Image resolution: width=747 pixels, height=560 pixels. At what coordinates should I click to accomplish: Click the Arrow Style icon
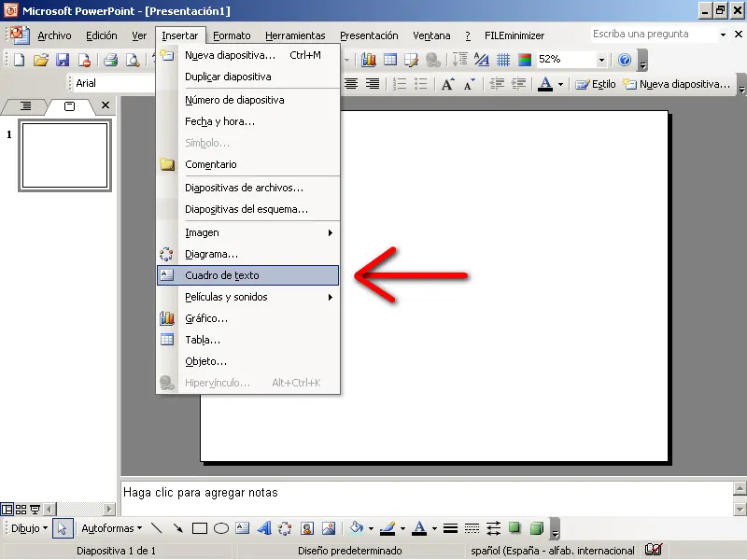pos(494,528)
